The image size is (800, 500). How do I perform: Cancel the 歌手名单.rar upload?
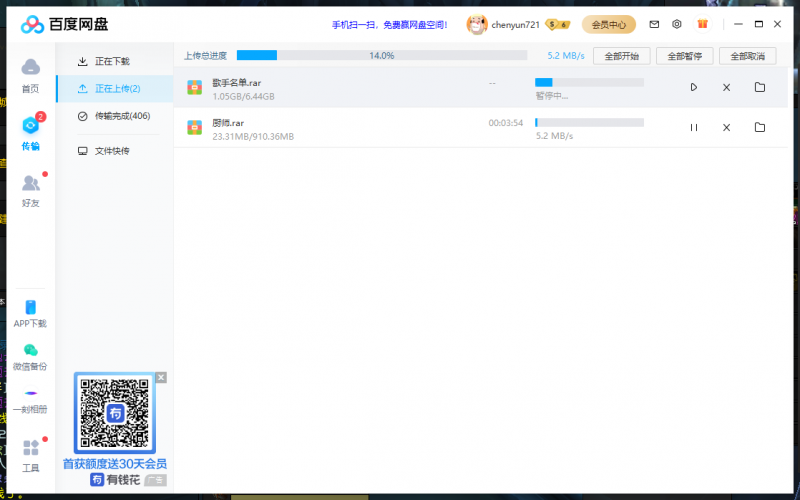click(x=727, y=88)
